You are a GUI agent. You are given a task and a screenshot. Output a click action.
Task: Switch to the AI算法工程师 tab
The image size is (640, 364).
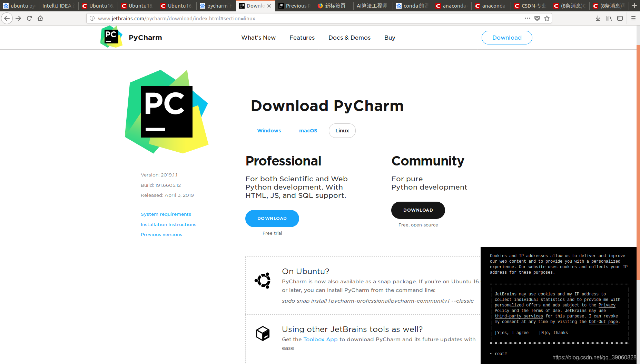[x=373, y=6]
